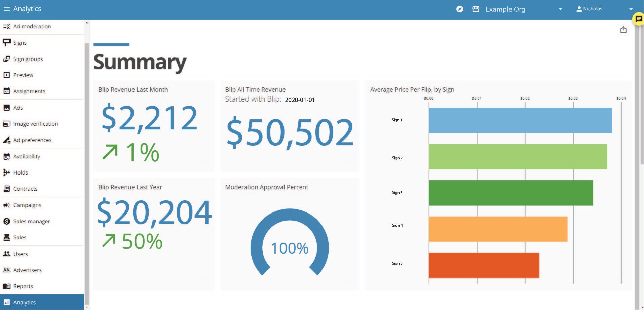Viewport: 644px width, 310px height.
Task: Open Sign groups from the sidebar icon
Action: pos(7,59)
